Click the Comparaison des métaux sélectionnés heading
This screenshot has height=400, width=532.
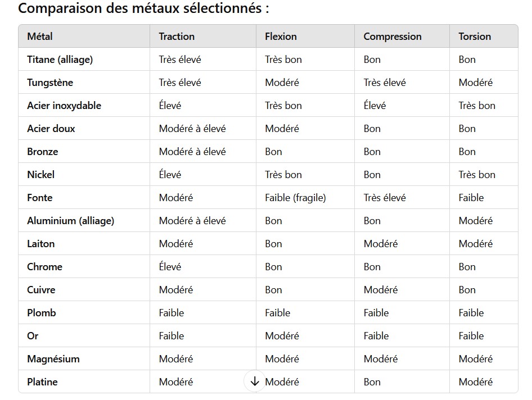[x=143, y=9]
